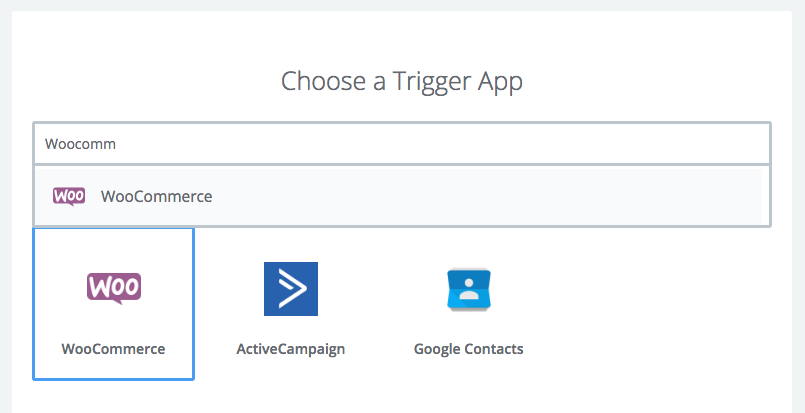Click the typed text "Woocomm" in the search box
This screenshot has width=805, height=413.
click(x=80, y=143)
